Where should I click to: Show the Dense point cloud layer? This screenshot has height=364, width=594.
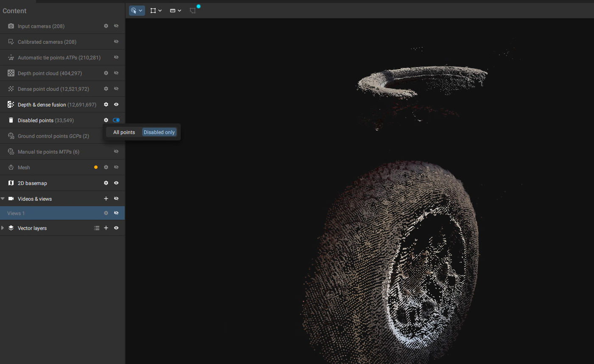tap(116, 89)
